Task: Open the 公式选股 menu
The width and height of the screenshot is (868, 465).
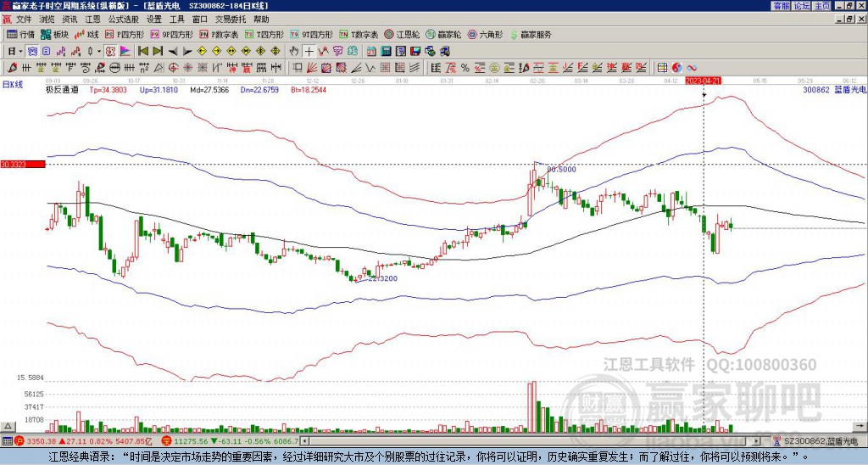Action: [124, 20]
